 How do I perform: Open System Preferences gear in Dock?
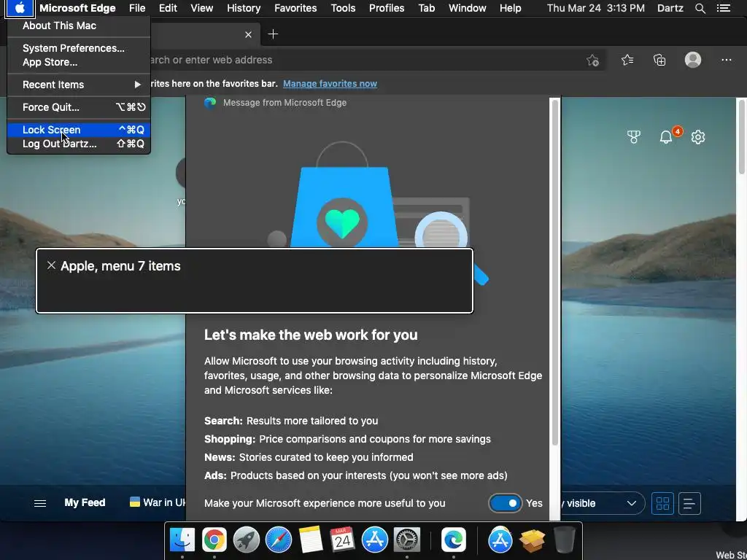[407, 540]
